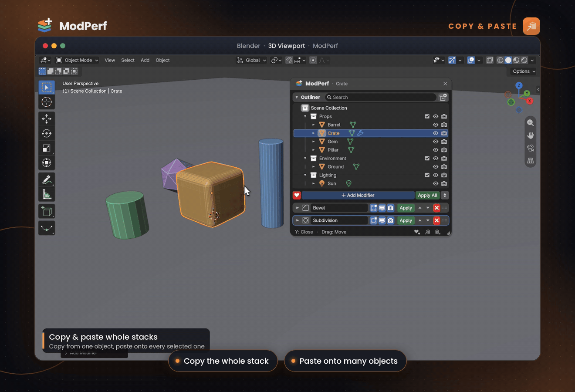Viewport: 575px width, 392px height.
Task: Click the Apply All button
Action: tap(427, 195)
